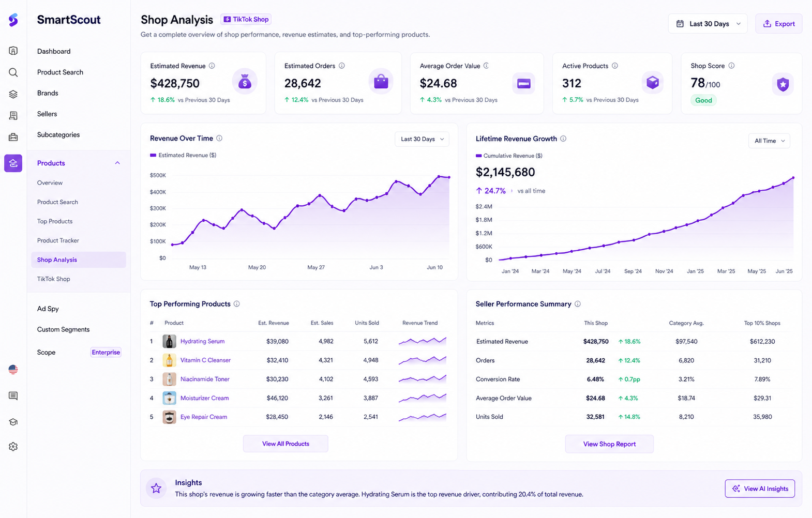The width and height of the screenshot is (812, 518).
Task: Open the chat message rail icon
Action: click(13, 396)
